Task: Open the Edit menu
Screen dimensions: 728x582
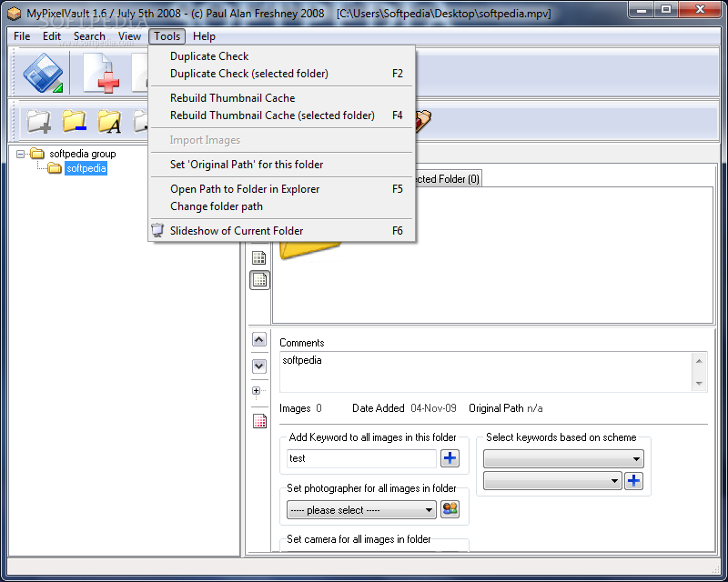Action: [52, 36]
